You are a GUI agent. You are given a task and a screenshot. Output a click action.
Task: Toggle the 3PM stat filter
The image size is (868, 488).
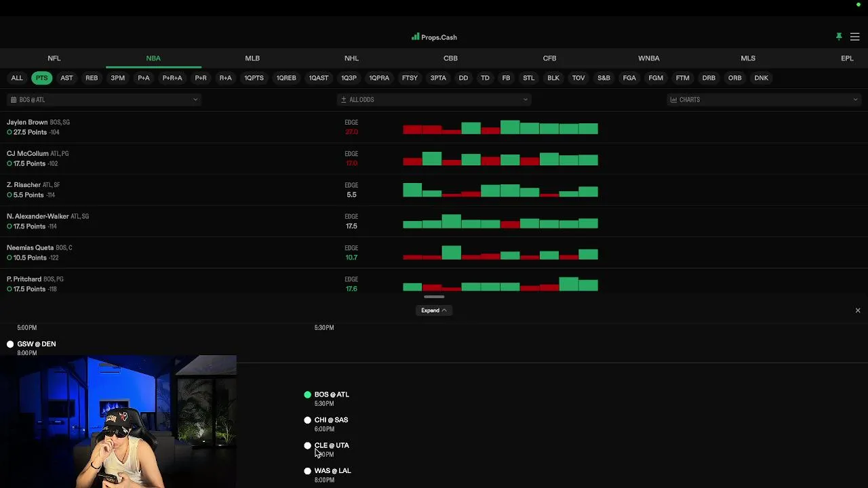(x=118, y=78)
